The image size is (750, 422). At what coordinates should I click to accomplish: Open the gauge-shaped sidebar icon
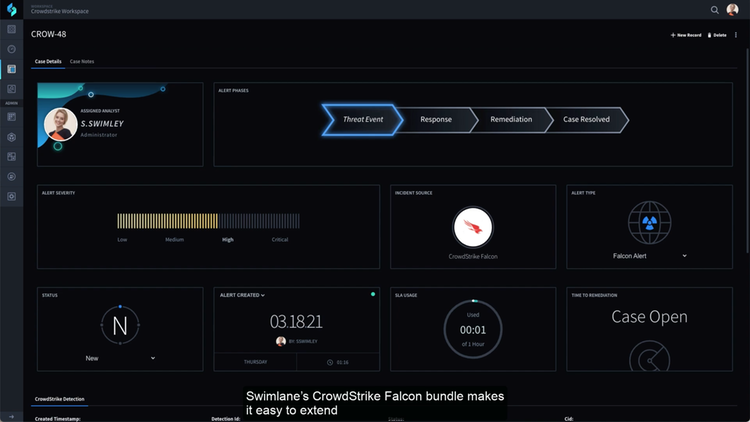pyautogui.click(x=11, y=49)
